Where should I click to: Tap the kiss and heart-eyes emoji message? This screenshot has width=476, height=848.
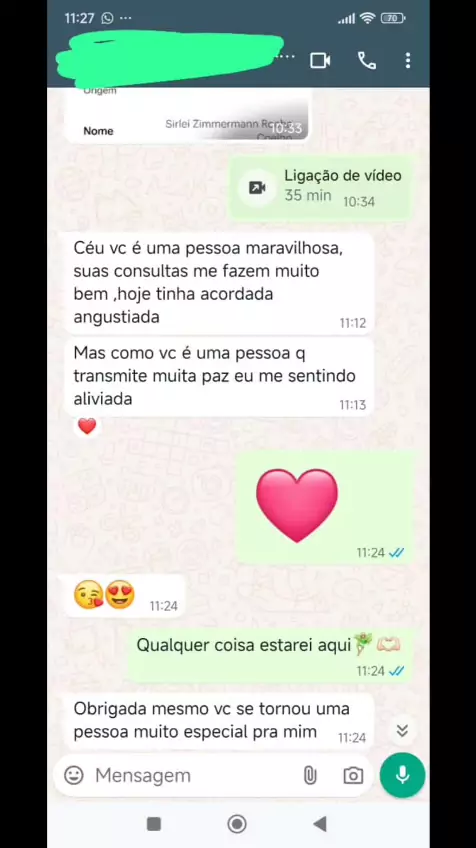pos(124,596)
